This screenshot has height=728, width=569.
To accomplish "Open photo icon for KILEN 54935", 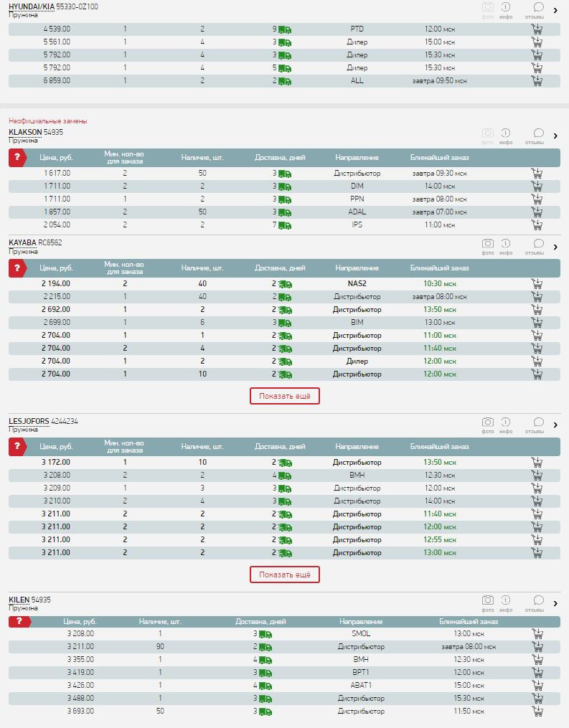I will pos(488,603).
